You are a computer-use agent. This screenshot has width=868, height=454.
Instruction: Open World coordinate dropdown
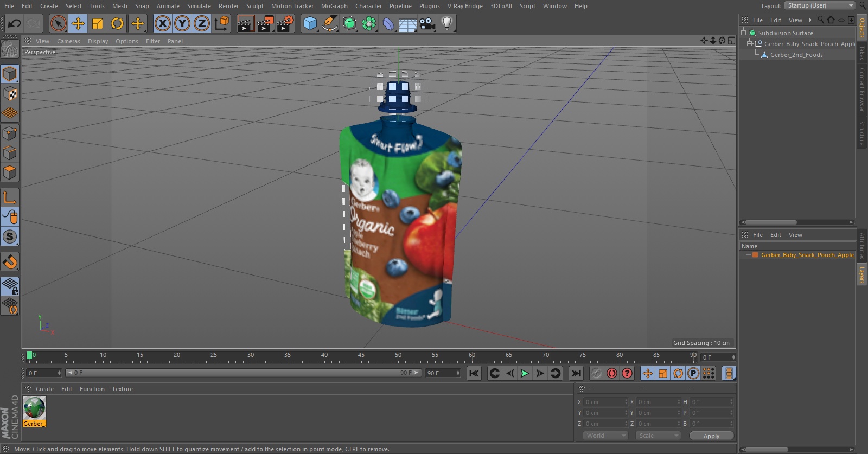pos(605,436)
